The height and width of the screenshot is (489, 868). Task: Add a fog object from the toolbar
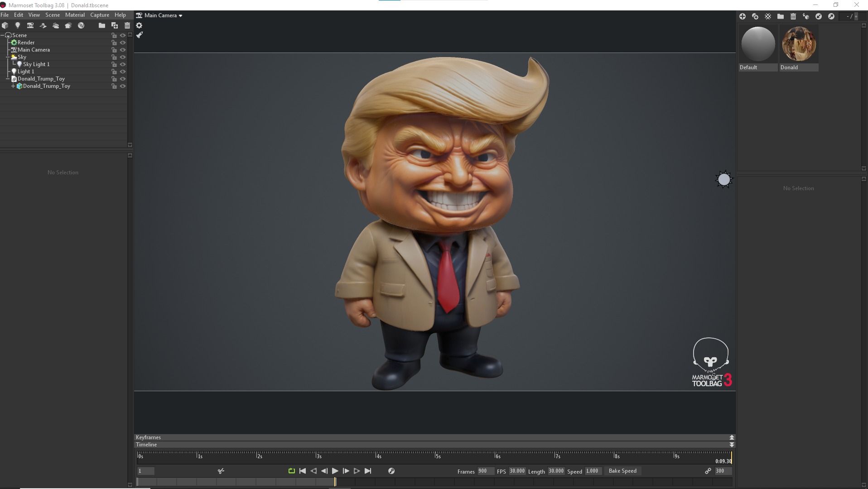(56, 26)
